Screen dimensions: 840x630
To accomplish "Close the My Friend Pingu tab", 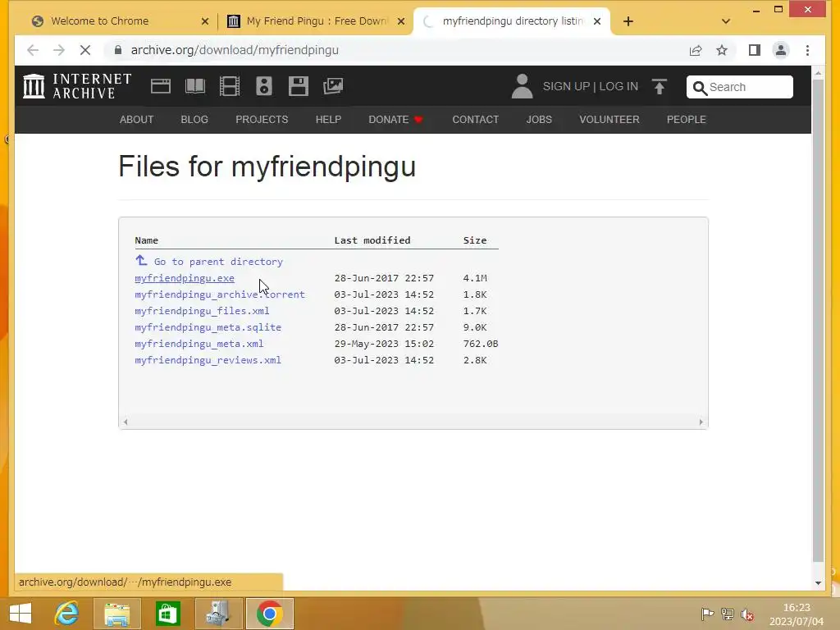I will coord(400,21).
